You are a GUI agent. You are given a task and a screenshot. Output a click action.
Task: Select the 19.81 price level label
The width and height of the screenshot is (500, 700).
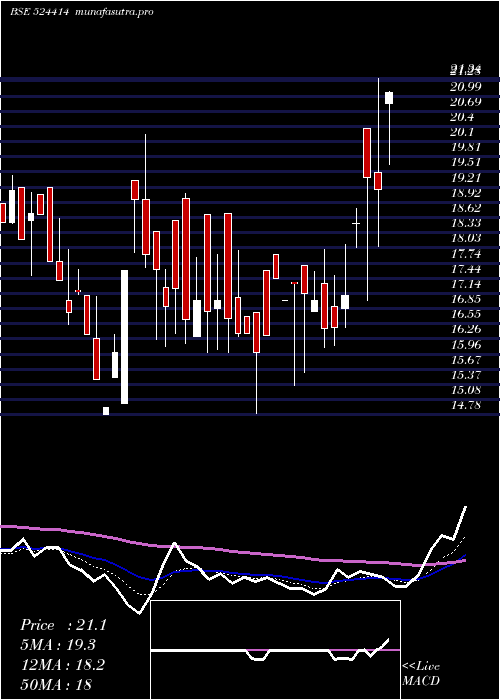coord(466,148)
